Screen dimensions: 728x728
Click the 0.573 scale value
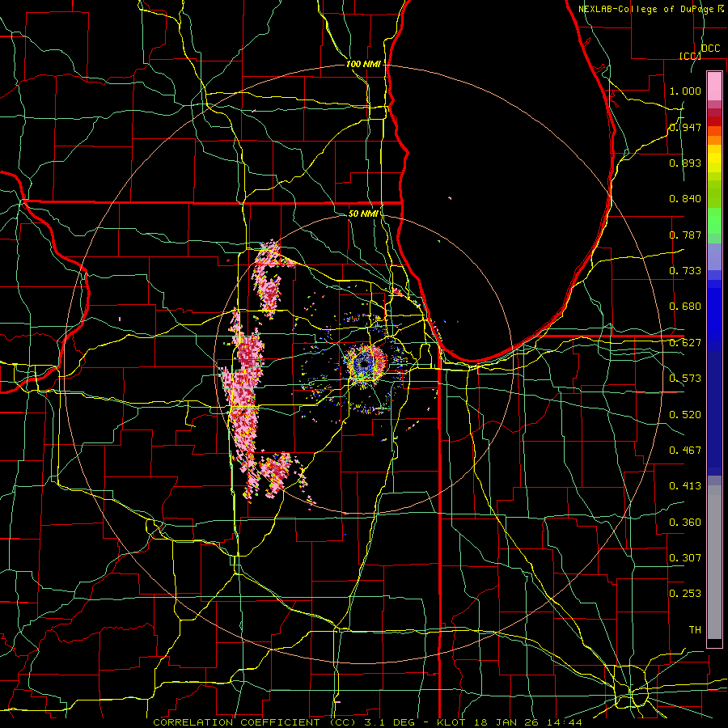coord(685,379)
